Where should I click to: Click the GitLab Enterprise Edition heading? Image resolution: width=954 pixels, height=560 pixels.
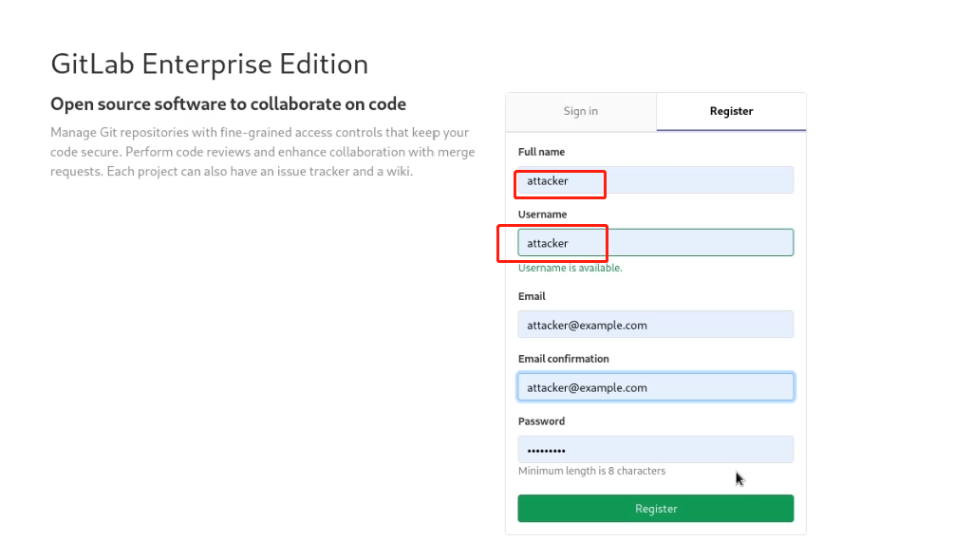(209, 65)
